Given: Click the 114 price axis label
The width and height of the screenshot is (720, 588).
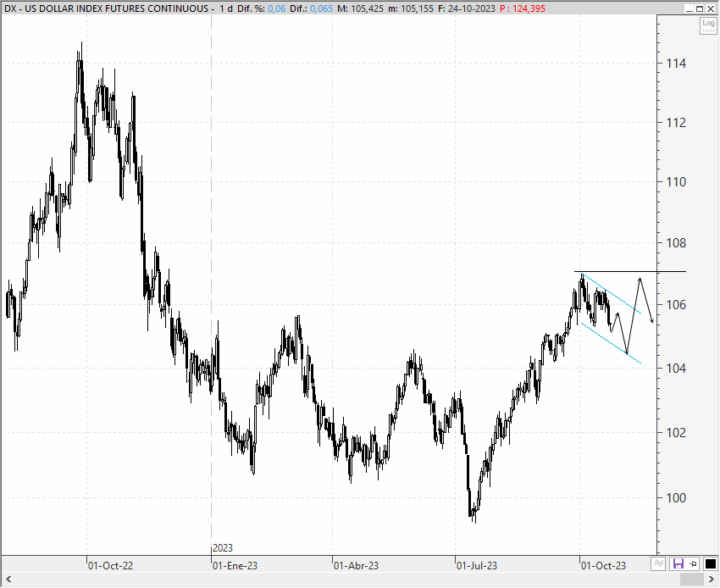Looking at the screenshot, I should coord(676,64).
